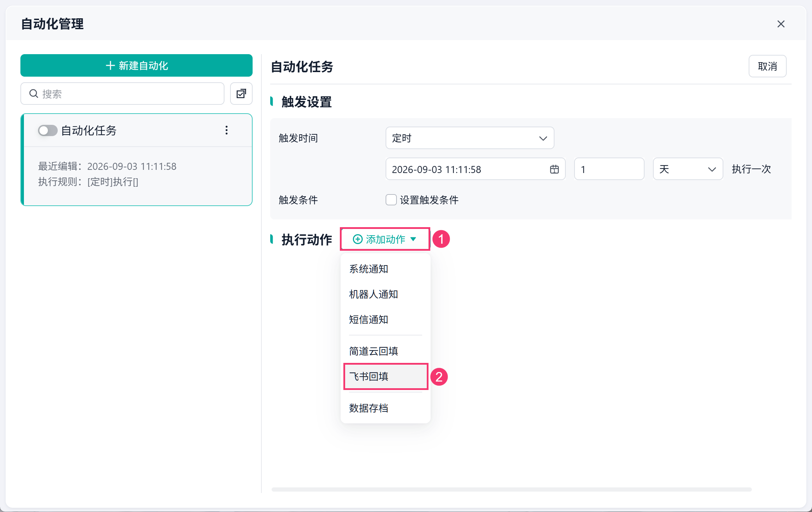Close the 自动化管理 dialog
This screenshot has width=812, height=512.
(781, 24)
